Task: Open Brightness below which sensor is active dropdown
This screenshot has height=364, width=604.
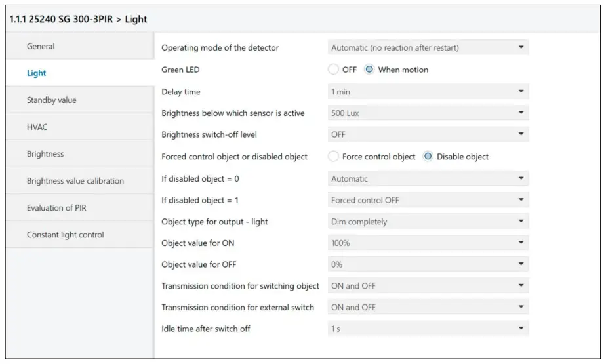Action: coord(428,113)
